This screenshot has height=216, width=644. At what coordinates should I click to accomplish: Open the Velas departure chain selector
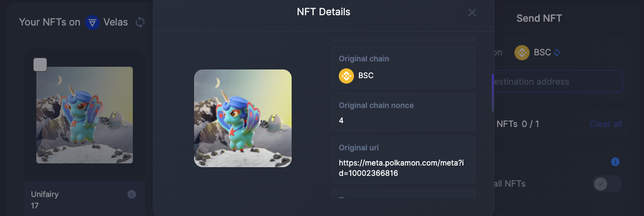[x=107, y=22]
